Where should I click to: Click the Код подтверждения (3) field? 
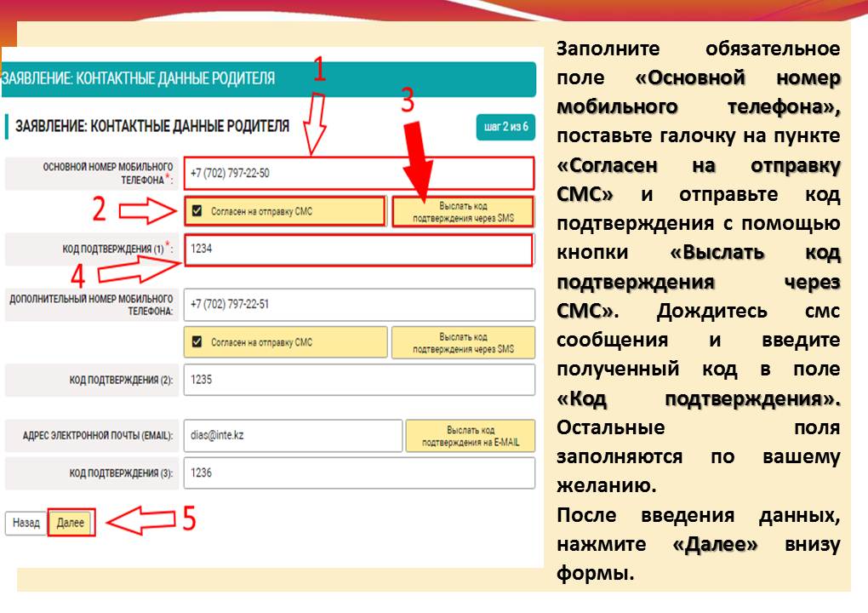point(358,473)
